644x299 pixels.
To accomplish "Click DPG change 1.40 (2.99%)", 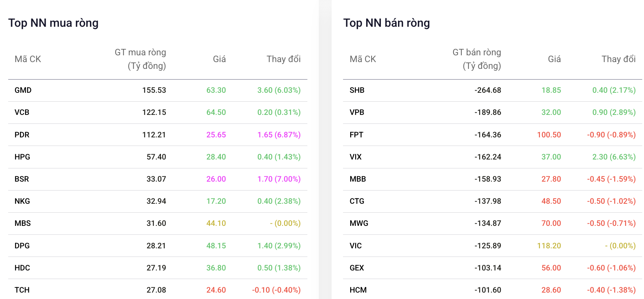I will tap(279, 246).
